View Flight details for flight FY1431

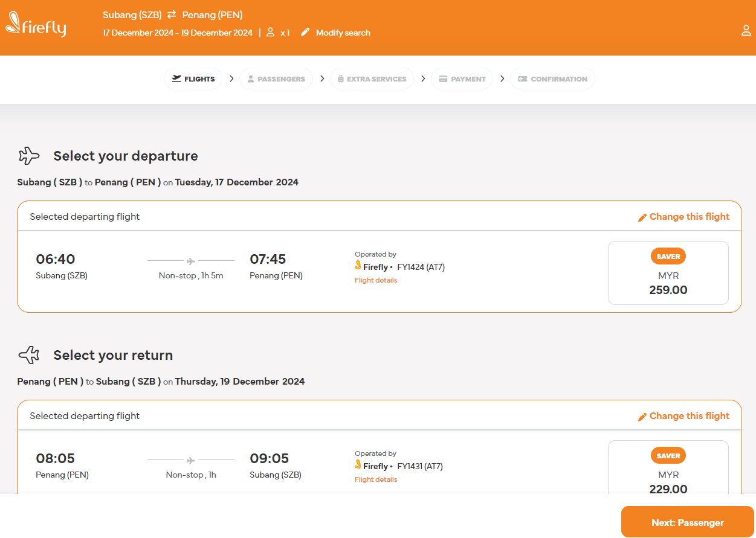376,479
